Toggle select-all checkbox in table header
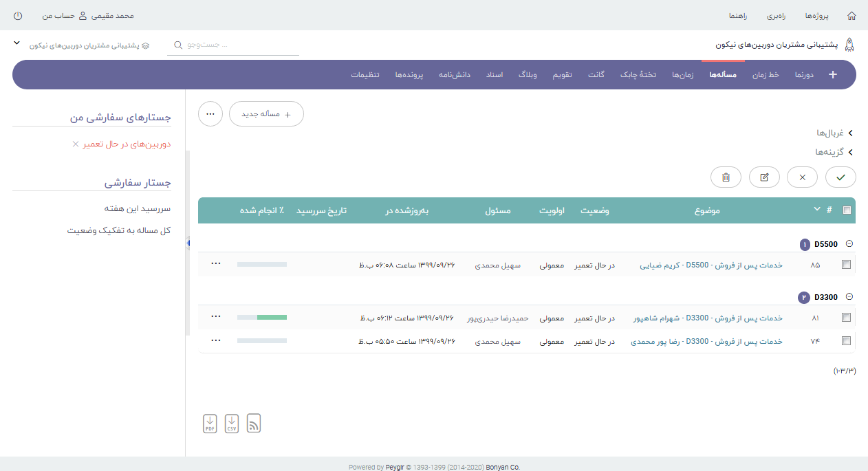Viewport: 868px width, 471px height. [847, 210]
